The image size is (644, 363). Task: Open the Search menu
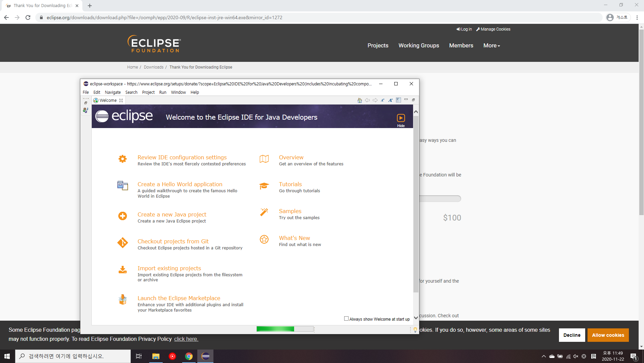131,92
